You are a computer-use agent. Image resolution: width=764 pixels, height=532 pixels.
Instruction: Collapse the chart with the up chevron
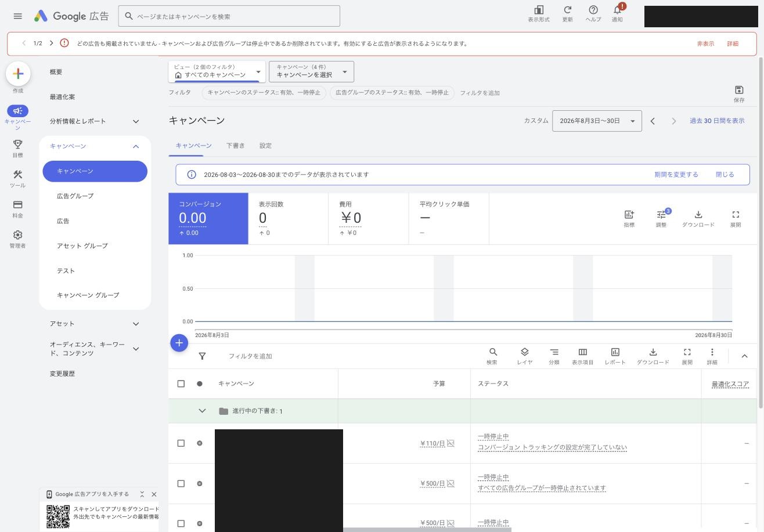point(744,356)
